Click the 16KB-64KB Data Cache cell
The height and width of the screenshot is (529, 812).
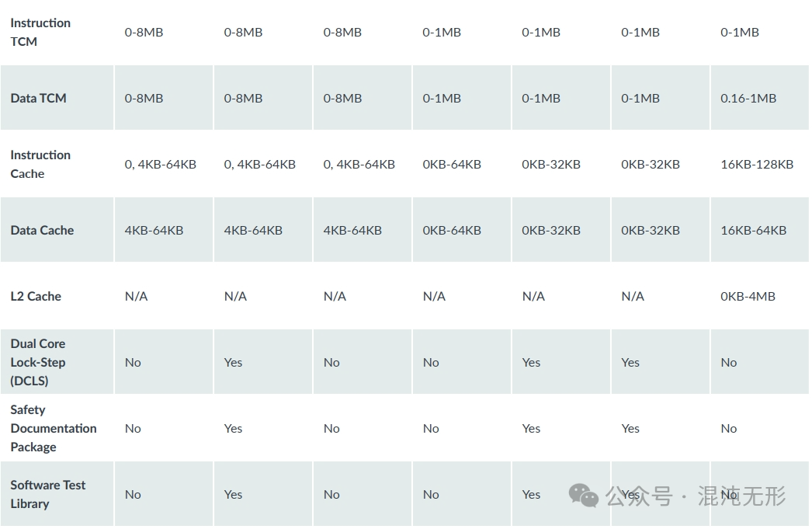(753, 230)
